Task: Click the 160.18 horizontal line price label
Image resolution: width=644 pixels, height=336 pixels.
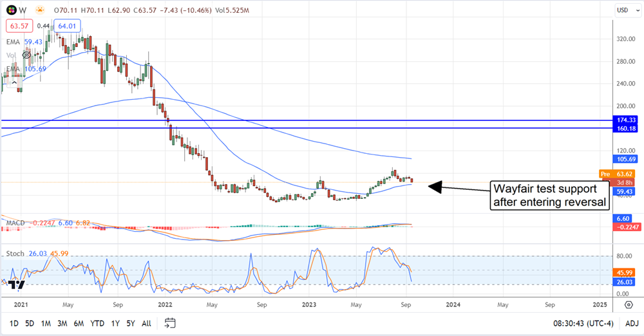Action: [x=625, y=129]
